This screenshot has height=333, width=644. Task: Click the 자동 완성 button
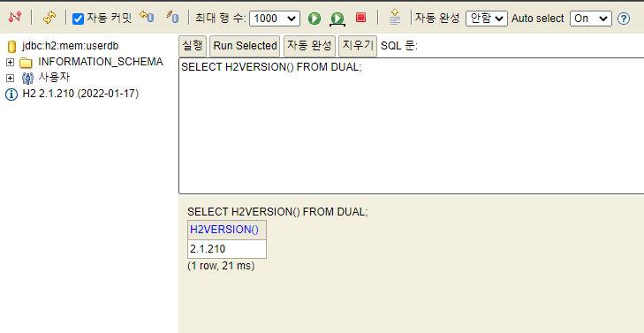click(309, 46)
